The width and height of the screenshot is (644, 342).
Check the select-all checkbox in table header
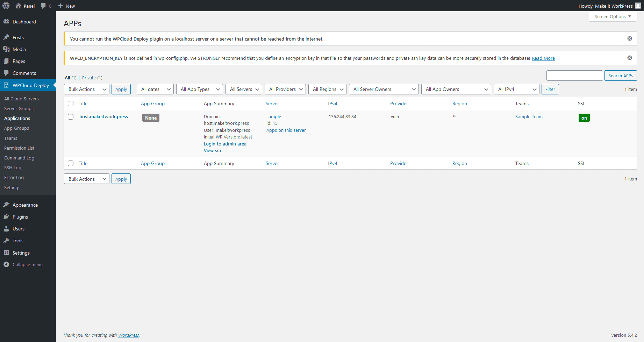coord(71,104)
